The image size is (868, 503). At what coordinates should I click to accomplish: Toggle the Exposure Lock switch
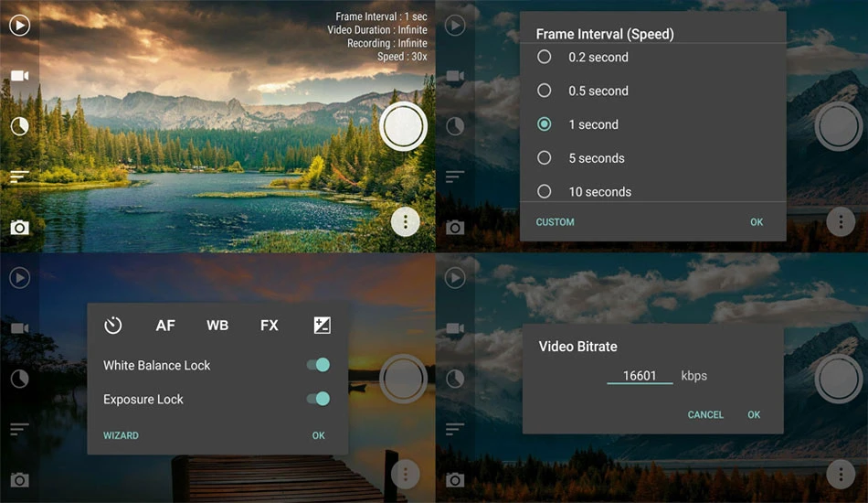319,399
